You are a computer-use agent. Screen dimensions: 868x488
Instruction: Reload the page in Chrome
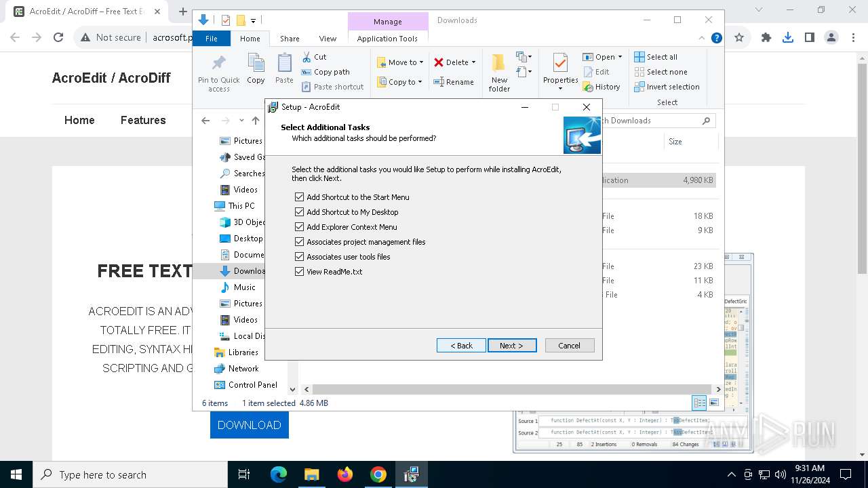click(58, 38)
